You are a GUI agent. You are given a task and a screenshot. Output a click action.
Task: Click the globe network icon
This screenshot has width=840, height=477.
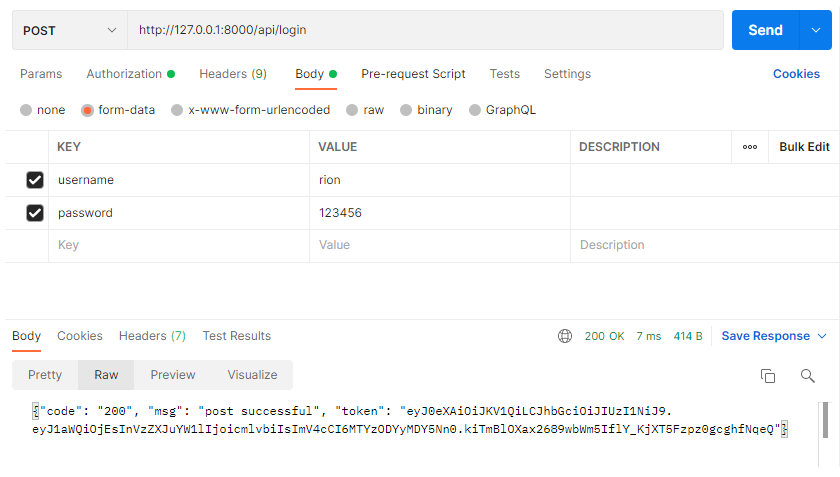[x=565, y=336]
